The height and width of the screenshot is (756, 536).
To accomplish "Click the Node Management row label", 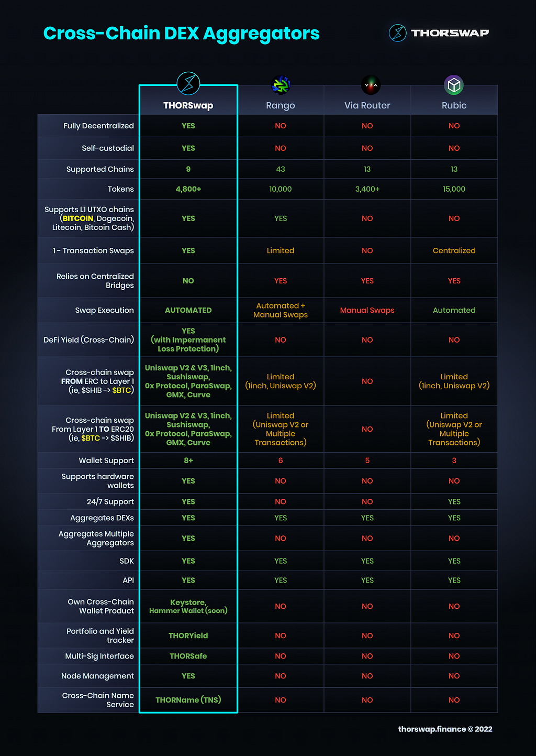I will 97,676.
